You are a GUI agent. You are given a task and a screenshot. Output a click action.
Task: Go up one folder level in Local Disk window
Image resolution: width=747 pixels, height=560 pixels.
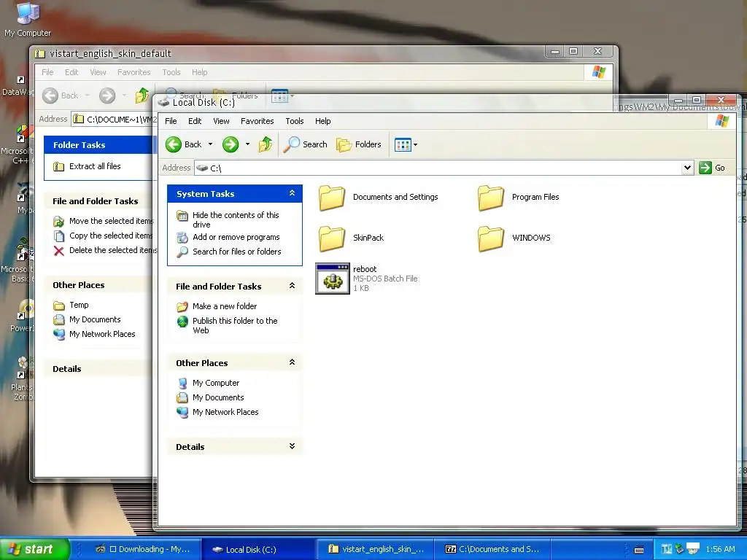click(x=266, y=144)
